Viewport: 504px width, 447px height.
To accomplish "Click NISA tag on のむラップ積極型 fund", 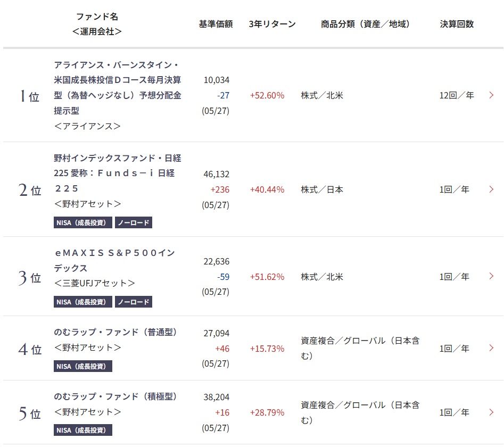I will click(83, 430).
